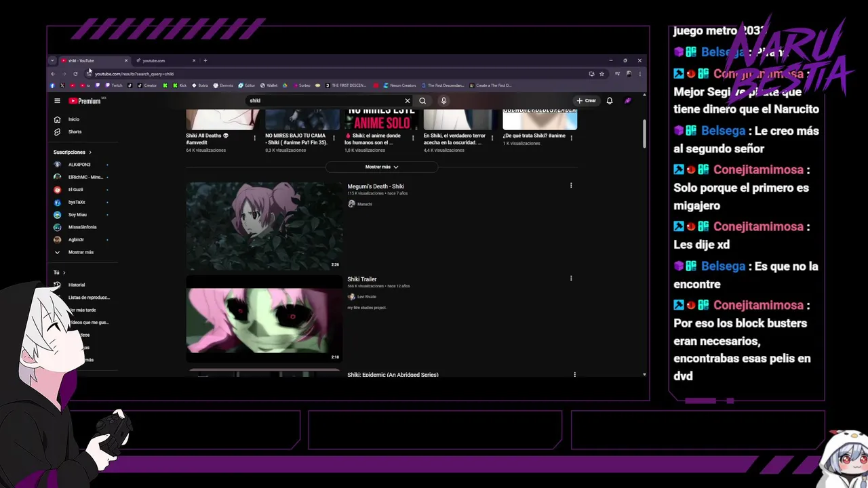Viewport: 868px width, 488px height.
Task: Click the browser address bar URL
Action: (134, 74)
